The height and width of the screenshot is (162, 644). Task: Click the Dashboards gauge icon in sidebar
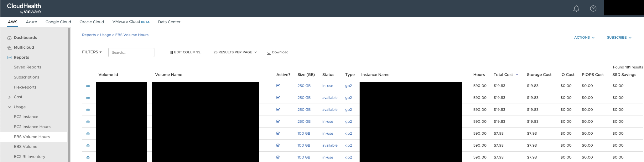coord(9,38)
